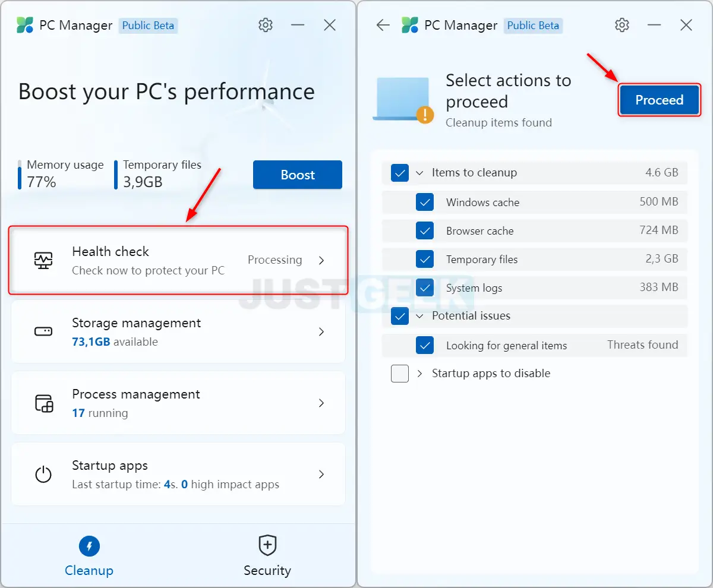Uncheck the Potential issues checkbox
This screenshot has height=588, width=713.
click(x=400, y=316)
